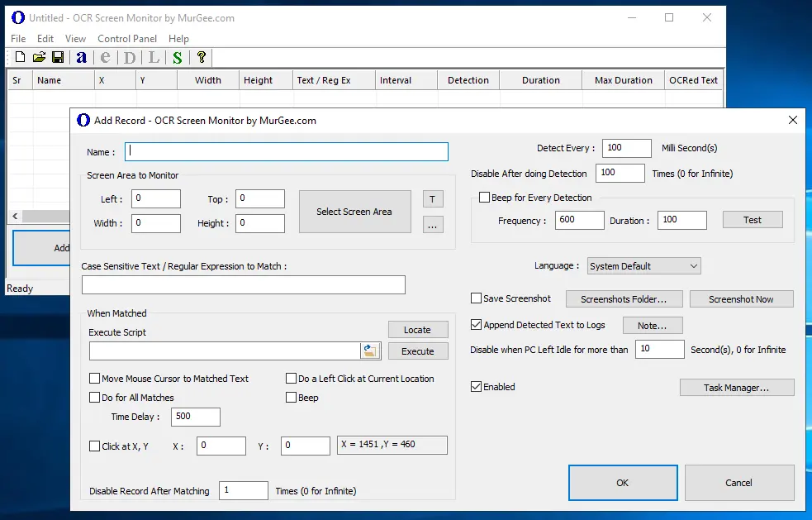Viewport: 812px width, 520px height.
Task: Click the Help question mark toolbar icon
Action: point(202,57)
